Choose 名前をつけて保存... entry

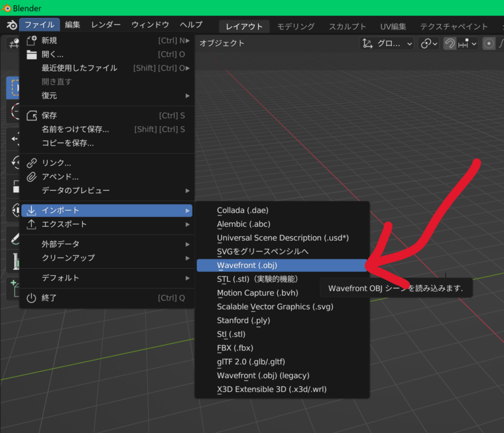click(x=108, y=129)
